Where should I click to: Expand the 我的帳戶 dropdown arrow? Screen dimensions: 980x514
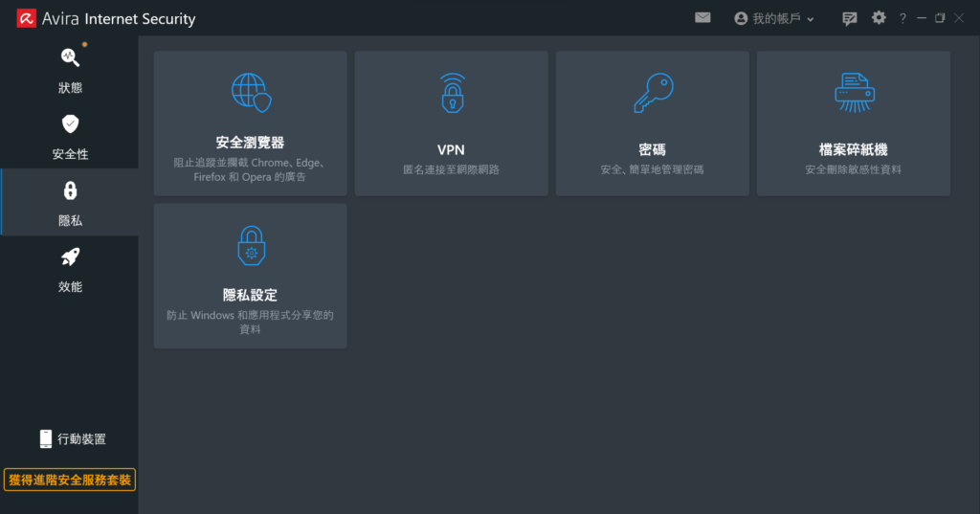tap(810, 19)
